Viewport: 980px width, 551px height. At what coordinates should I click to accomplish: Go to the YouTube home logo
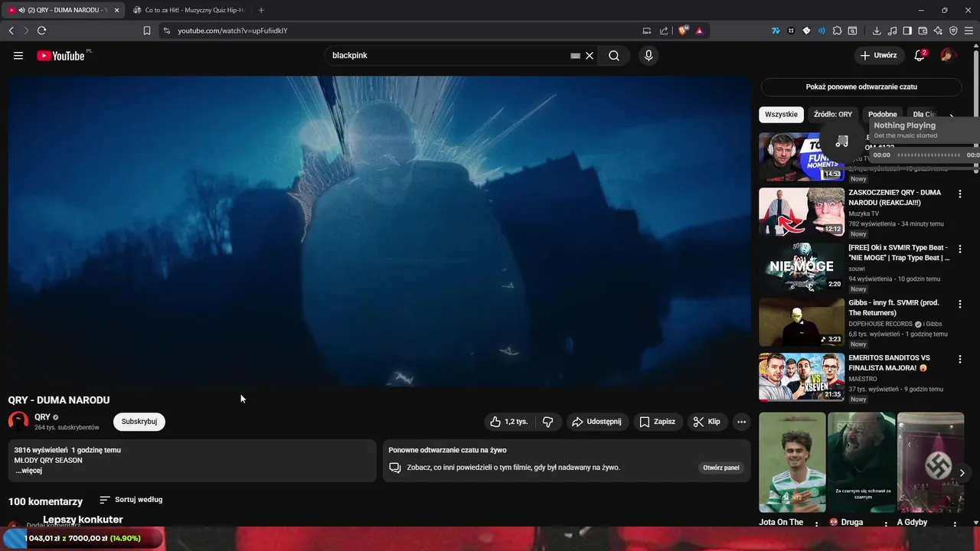tap(60, 56)
